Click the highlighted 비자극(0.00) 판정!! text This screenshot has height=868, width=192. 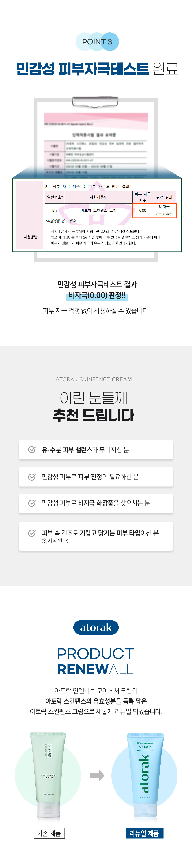tap(97, 296)
